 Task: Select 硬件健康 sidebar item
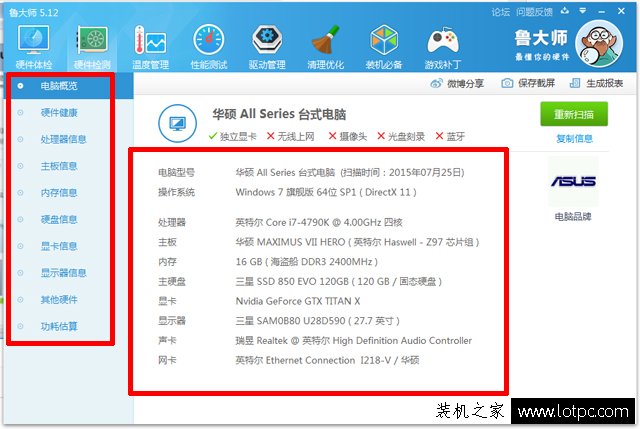(60, 113)
